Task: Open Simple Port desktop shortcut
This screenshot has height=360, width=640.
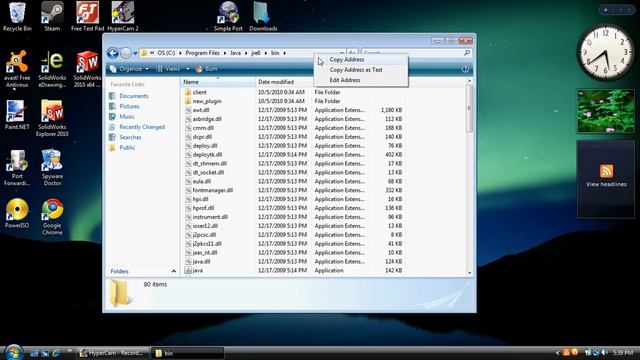Action: pyautogui.click(x=228, y=16)
